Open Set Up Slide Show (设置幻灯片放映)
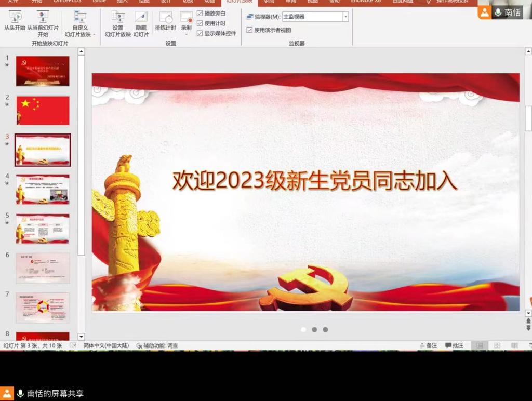532x401 pixels. click(x=118, y=23)
